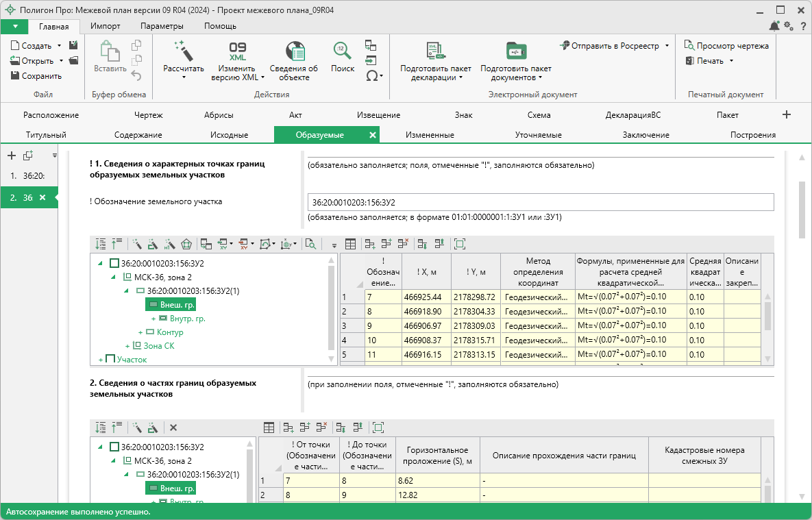Click the Рассчитать magic wand icon
This screenshot has width=812, height=520.
pyautogui.click(x=183, y=51)
